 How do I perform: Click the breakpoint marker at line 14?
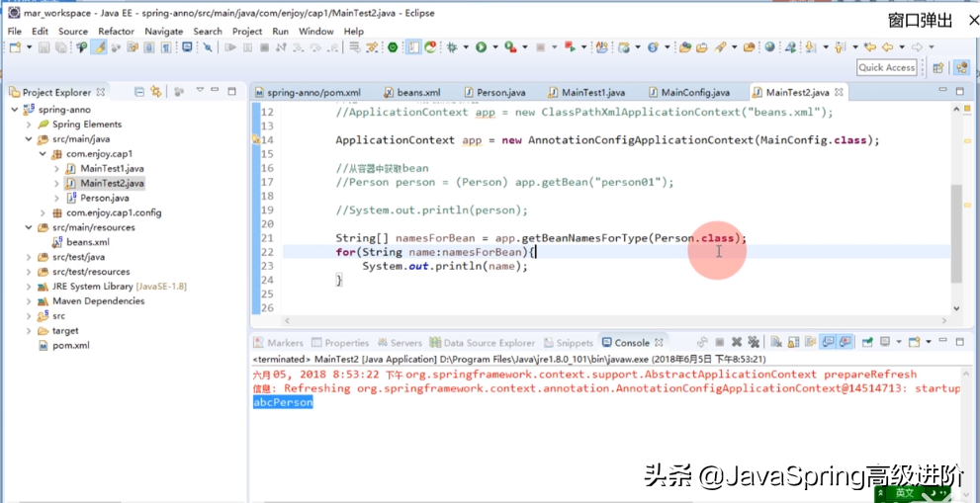point(255,140)
